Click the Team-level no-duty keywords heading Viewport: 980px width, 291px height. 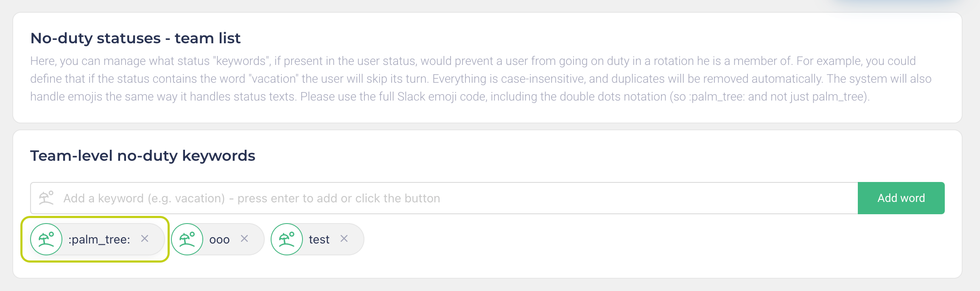pos(143,156)
